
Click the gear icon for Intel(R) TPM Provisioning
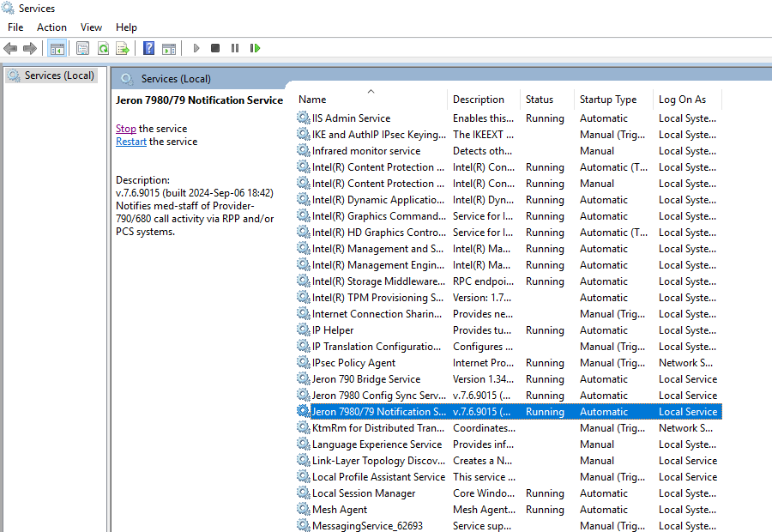[304, 297]
